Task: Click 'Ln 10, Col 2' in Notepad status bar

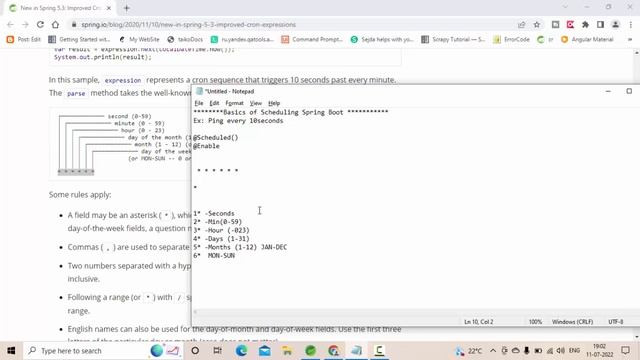Action: pos(478,322)
